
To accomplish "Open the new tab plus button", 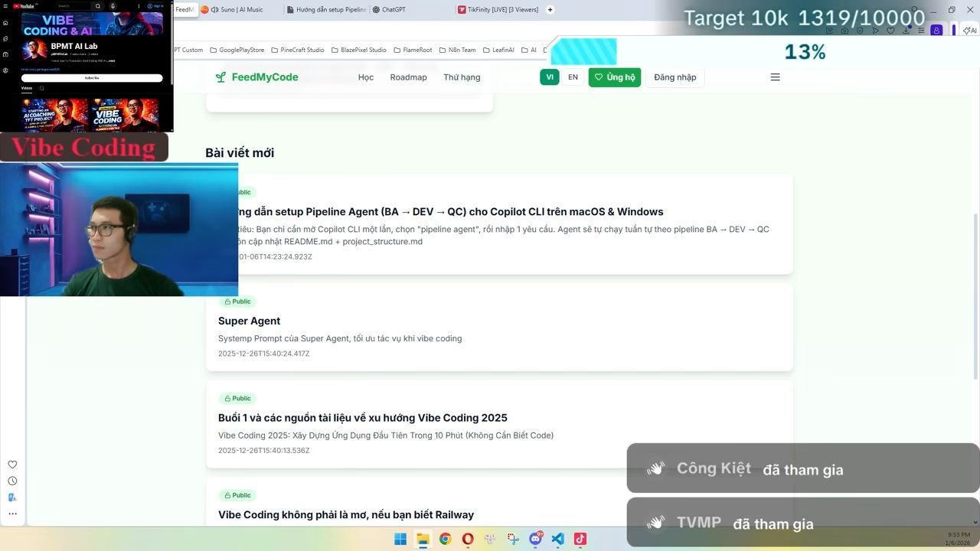I will [x=550, y=10].
